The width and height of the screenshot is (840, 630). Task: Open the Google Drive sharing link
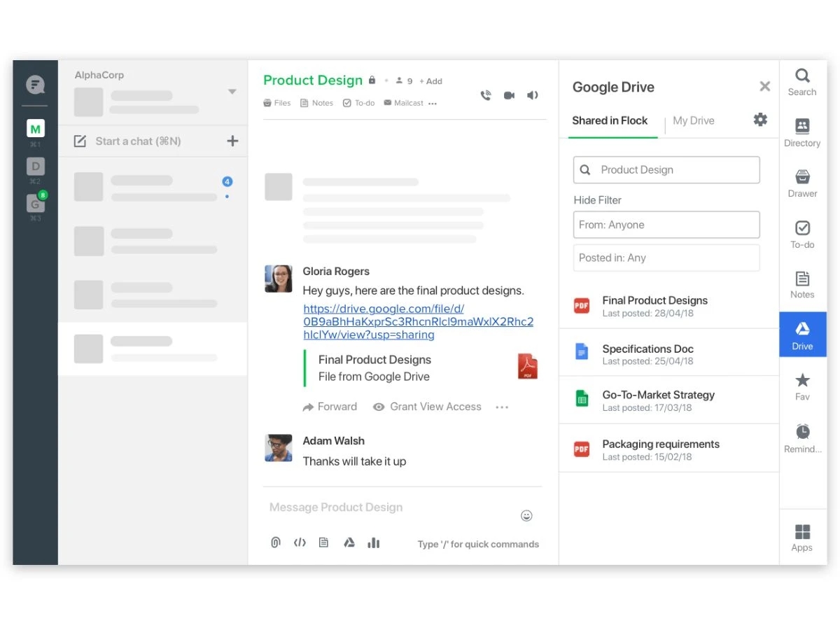coord(418,322)
